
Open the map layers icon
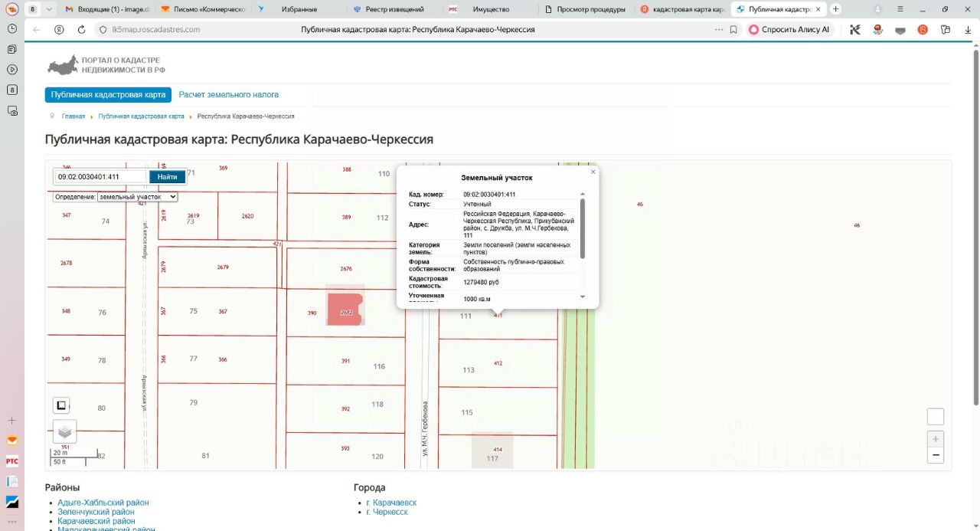[64, 431]
